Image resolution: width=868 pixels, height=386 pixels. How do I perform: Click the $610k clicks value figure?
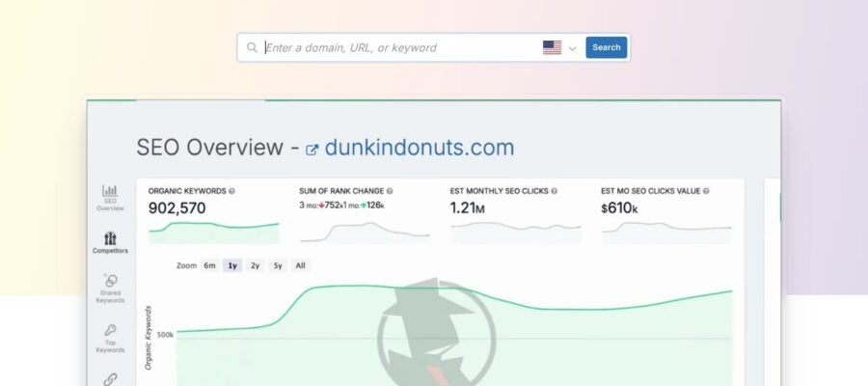619,208
